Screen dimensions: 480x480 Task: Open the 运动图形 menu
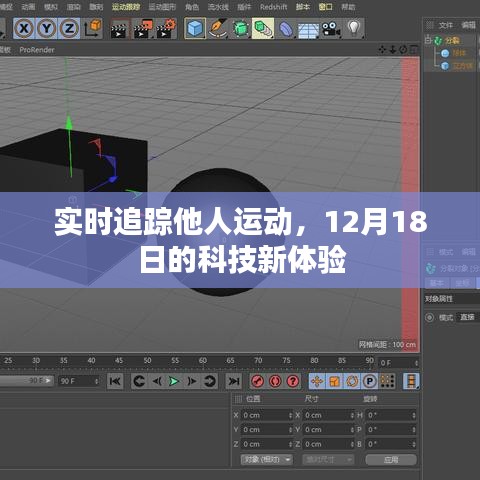(x=162, y=7)
